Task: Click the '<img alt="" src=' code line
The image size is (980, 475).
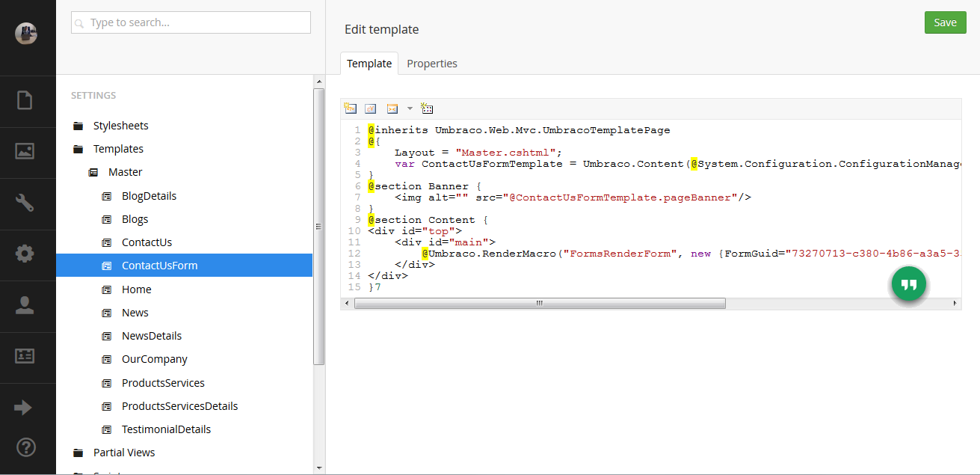Action: pyautogui.click(x=573, y=197)
